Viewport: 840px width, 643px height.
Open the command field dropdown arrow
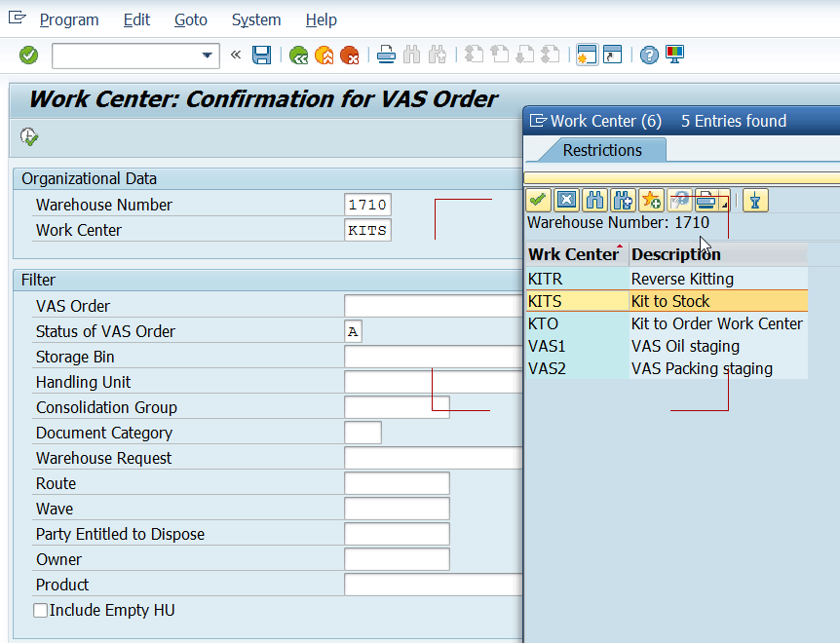click(x=207, y=56)
